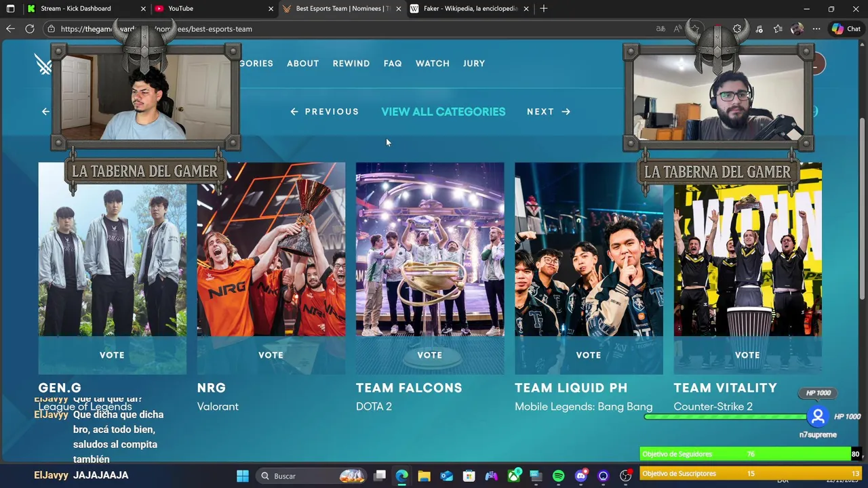Click the address bar URL
The height and width of the screenshot is (488, 868).
156,29
